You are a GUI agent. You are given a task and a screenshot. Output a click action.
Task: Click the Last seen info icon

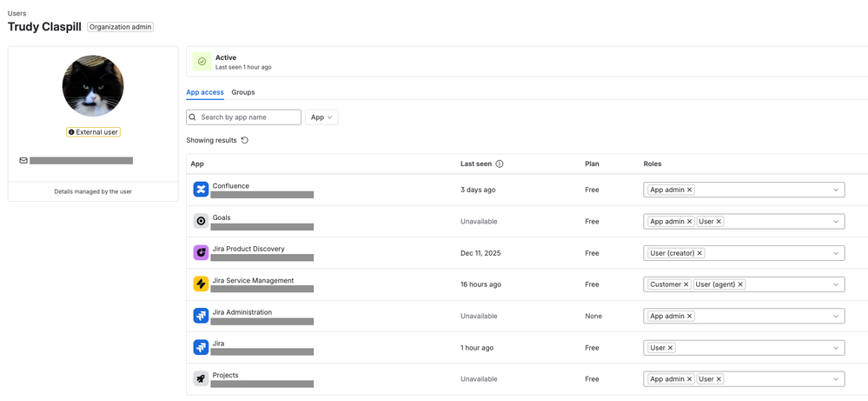(x=500, y=164)
